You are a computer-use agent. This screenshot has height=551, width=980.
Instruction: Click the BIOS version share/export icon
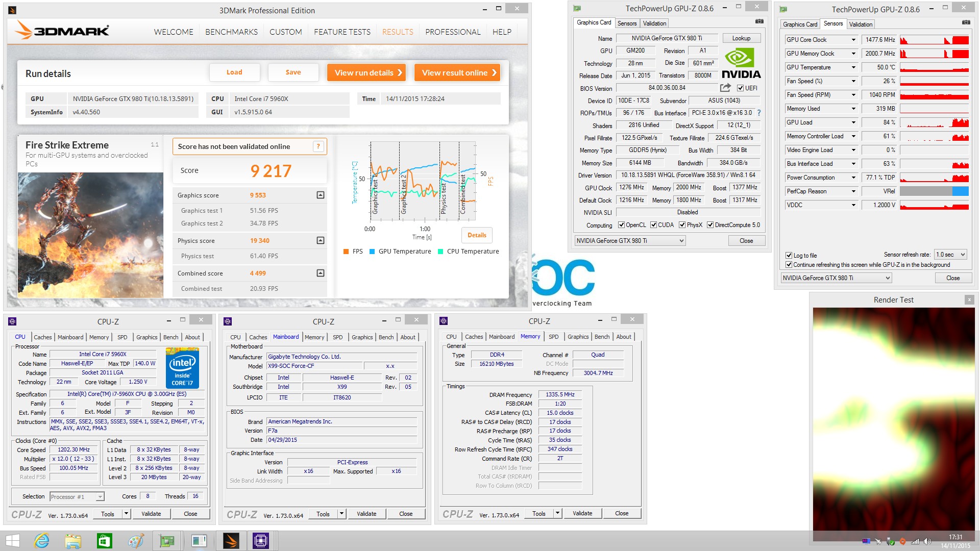(725, 88)
